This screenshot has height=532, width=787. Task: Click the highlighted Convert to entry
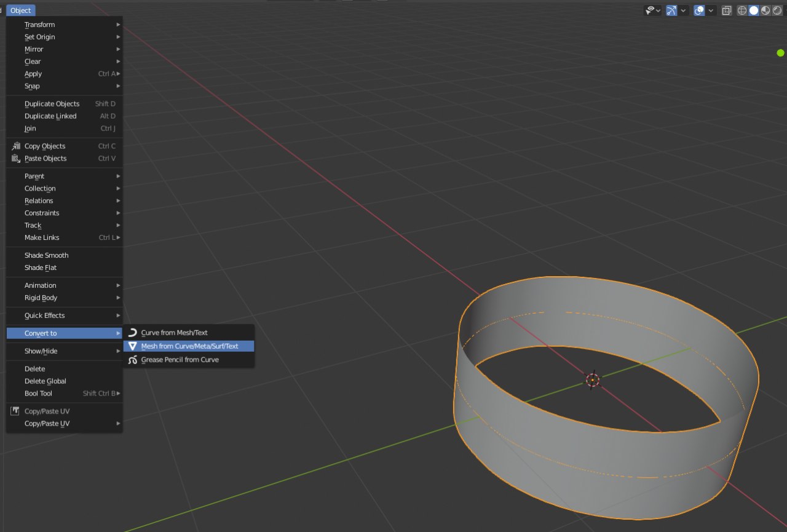click(x=65, y=333)
